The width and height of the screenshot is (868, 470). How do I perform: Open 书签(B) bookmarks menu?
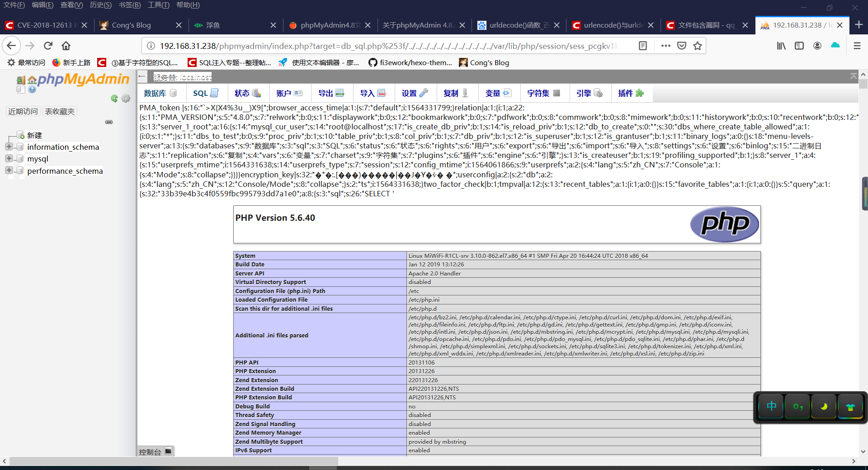130,5
